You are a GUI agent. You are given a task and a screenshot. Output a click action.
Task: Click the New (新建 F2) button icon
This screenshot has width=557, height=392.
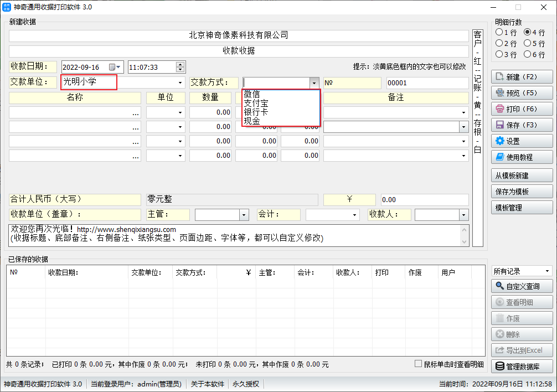click(500, 77)
